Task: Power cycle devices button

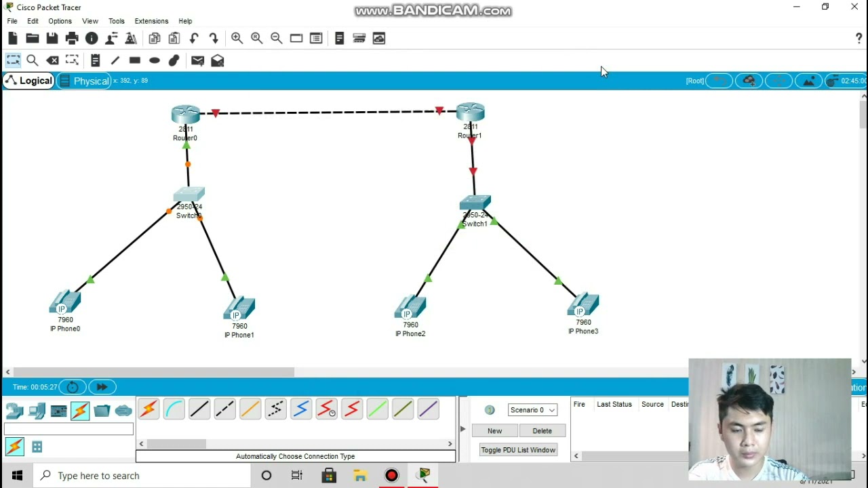Action: (x=73, y=387)
